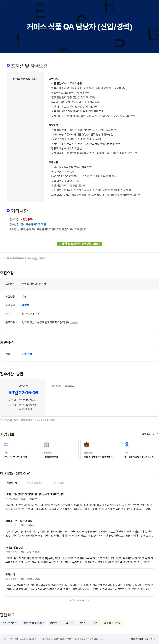Open the company recruitment homepage green button

[79, 244]
